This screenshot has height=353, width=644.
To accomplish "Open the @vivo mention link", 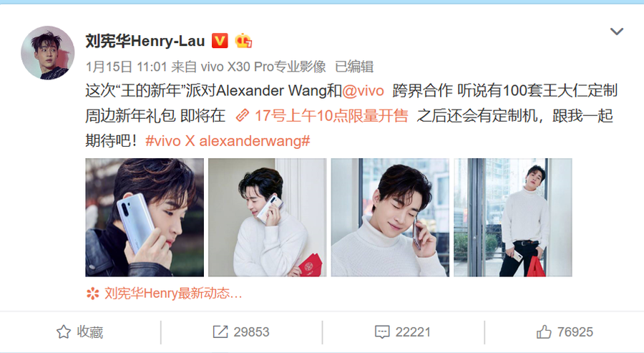I will (x=363, y=91).
